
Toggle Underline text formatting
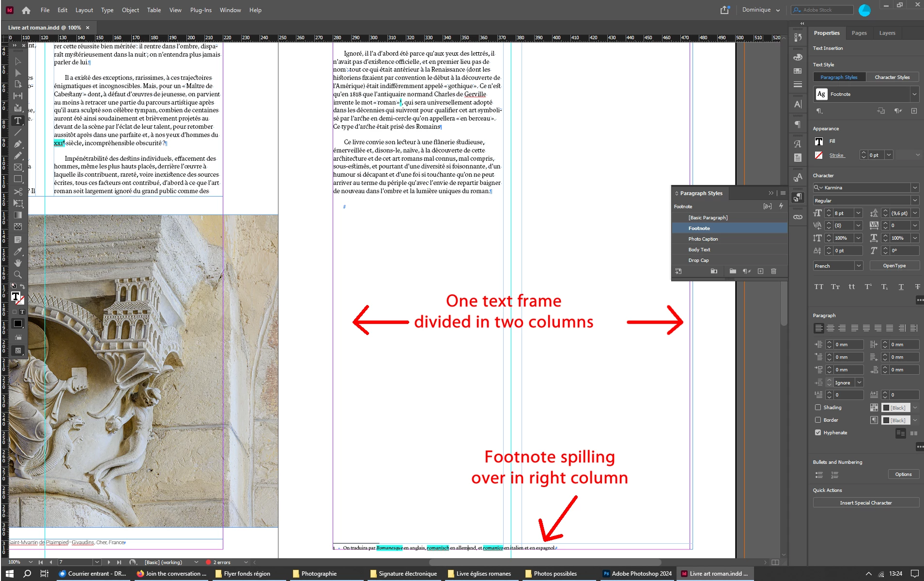pos(901,287)
